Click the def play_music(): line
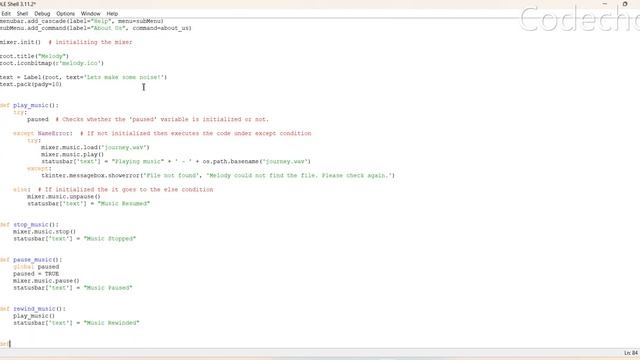Viewport: 640px width, 360px height. pos(29,105)
